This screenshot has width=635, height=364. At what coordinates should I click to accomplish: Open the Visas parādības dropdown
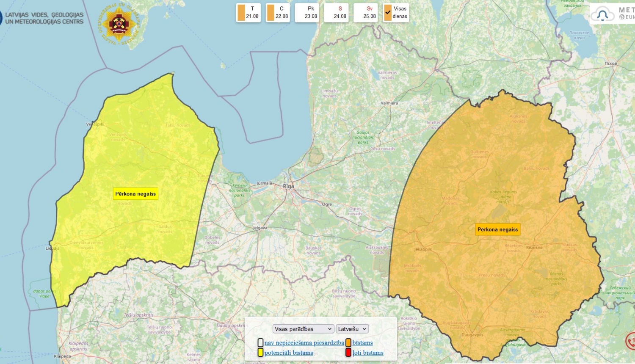pos(303,329)
